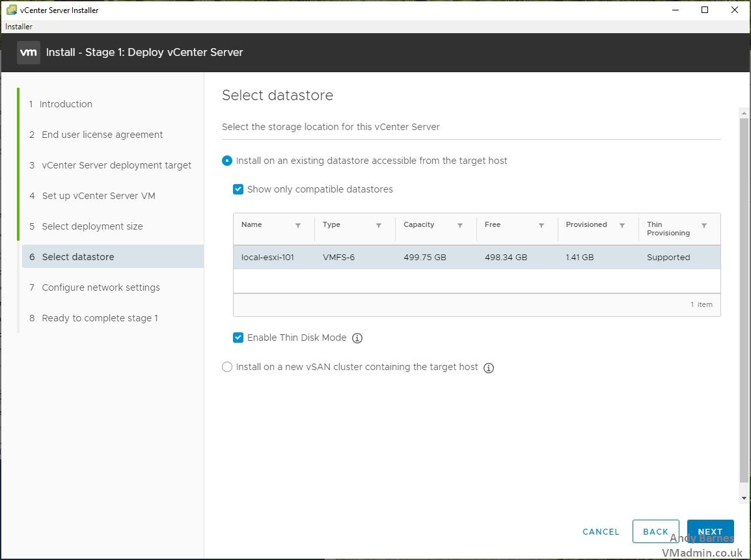Select step 6 Select datastore

113,256
